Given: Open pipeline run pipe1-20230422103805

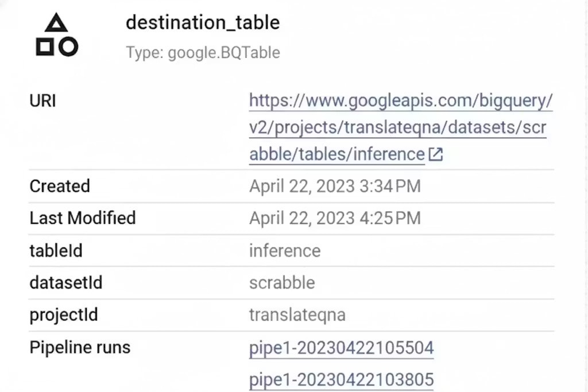Looking at the screenshot, I should point(341,379).
